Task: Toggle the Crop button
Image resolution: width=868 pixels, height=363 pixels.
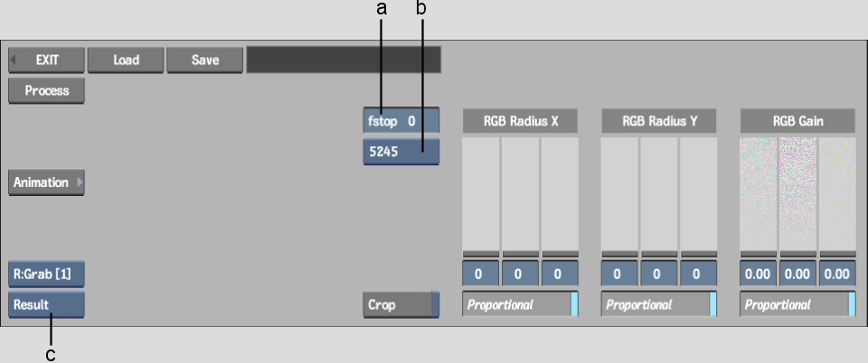Action: (401, 305)
